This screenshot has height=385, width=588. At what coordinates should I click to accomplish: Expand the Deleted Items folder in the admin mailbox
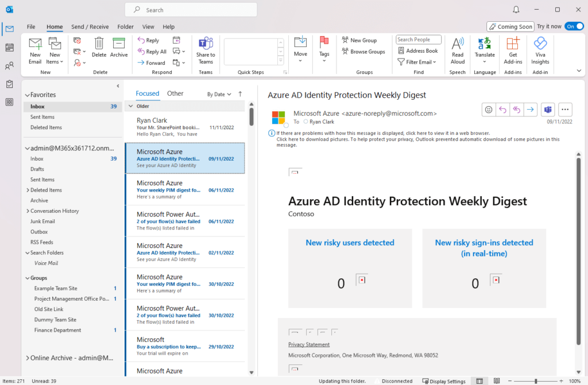(x=28, y=190)
